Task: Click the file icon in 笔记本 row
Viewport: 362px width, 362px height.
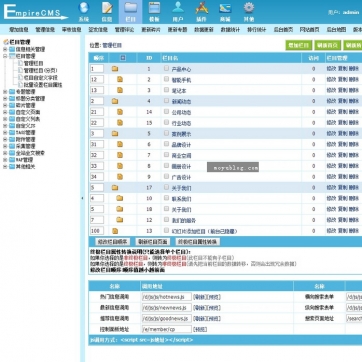Action: (x=120, y=90)
